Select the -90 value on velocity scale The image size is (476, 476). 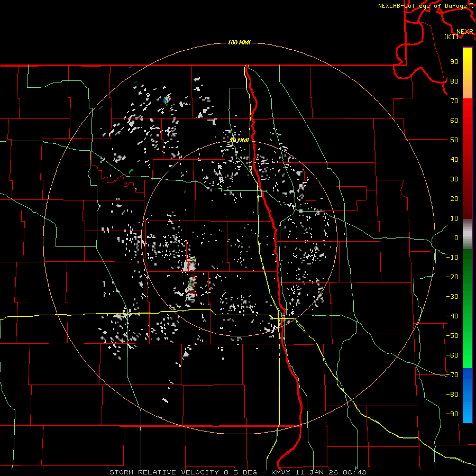(x=452, y=414)
